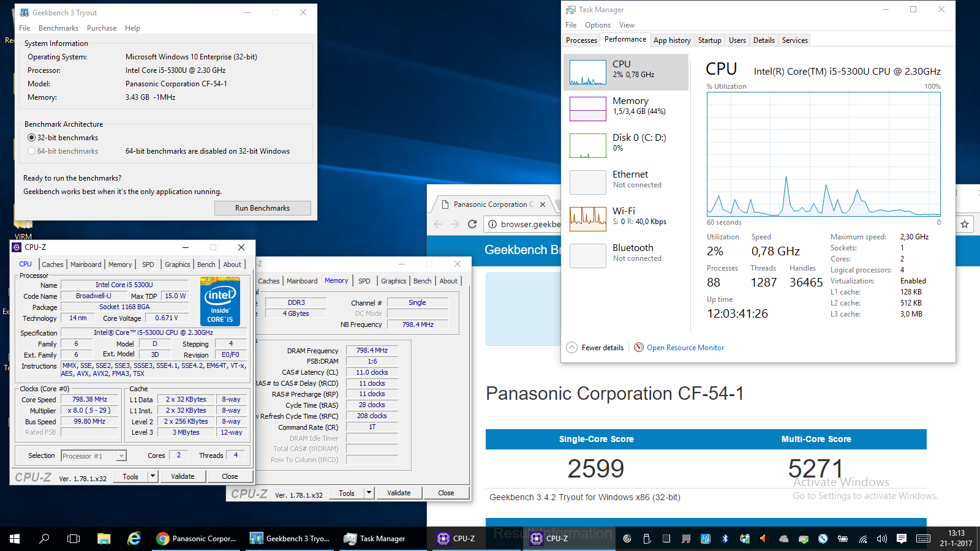Viewport: 980px width, 551px height.
Task: Collapse Task Manager with Fewer details
Action: (x=595, y=348)
